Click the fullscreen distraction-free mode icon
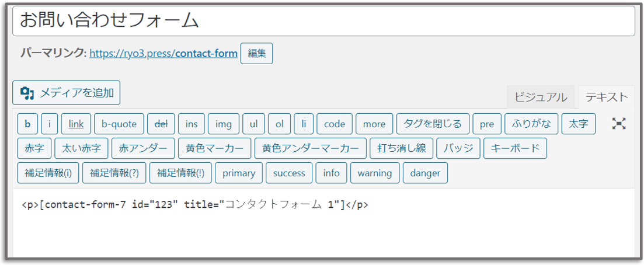The height and width of the screenshot is (265, 644). [618, 124]
